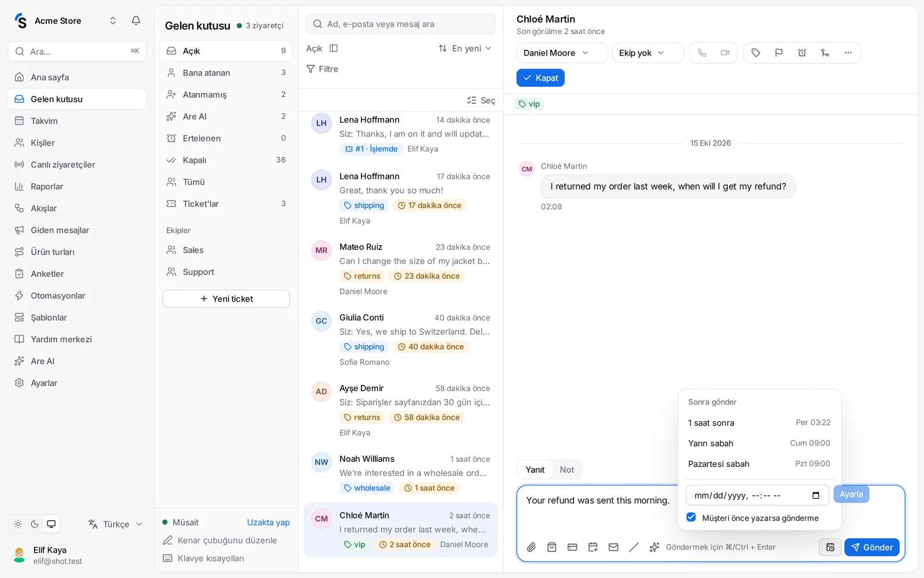Click the calendar plus icon in the composer
Screen dimensions: 924x578
(593, 547)
